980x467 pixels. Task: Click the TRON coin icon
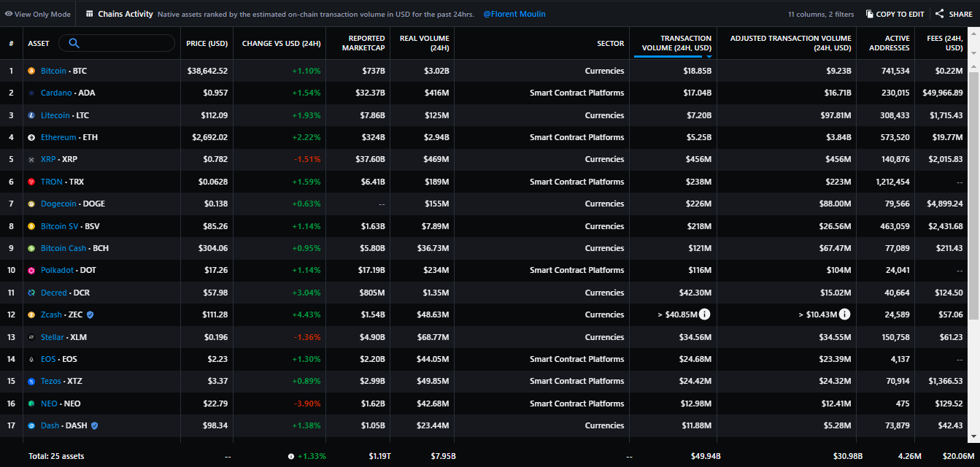click(31, 182)
